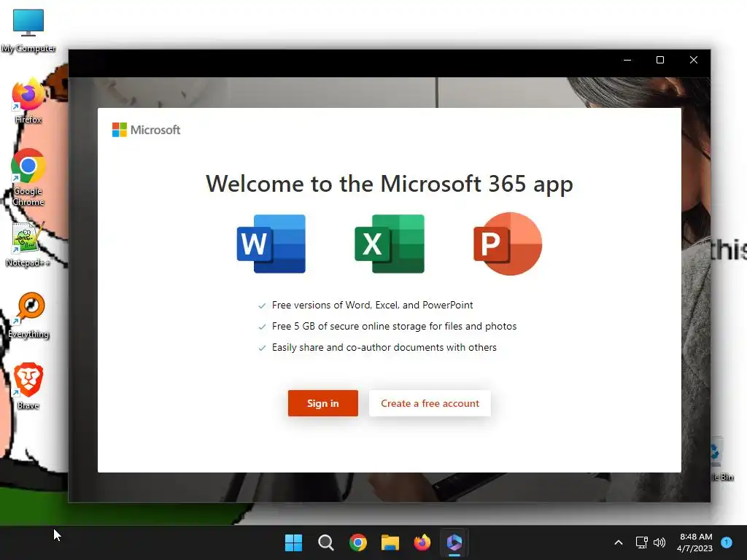
Task: Select the Notepad++ desktop shortcut
Action: pyautogui.click(x=28, y=245)
